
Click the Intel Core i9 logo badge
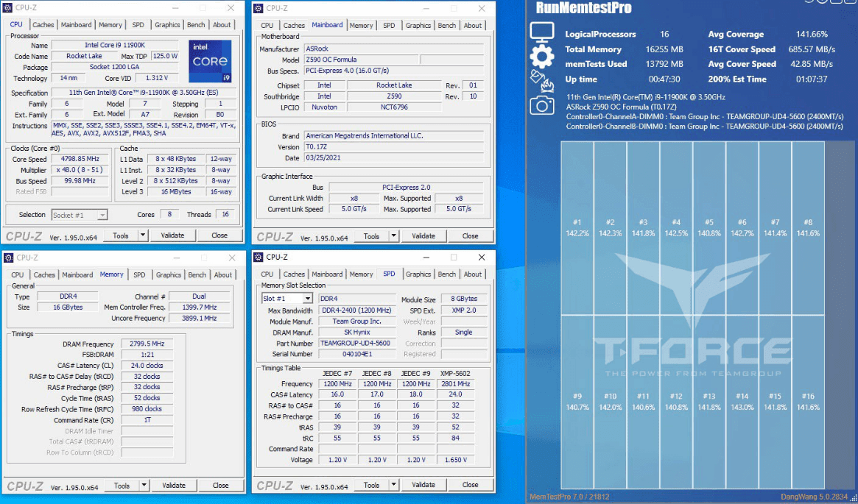tap(210, 60)
